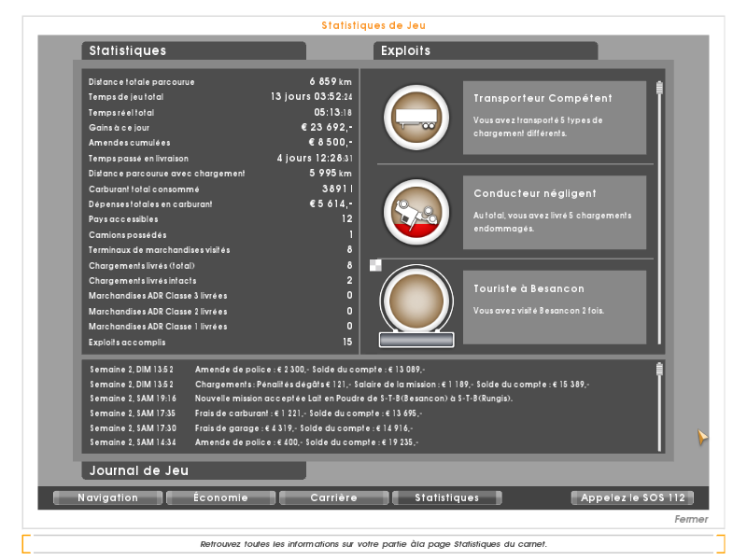747x560 pixels.
Task: Click the Exploits list scrollbar handle
Action: click(659, 88)
